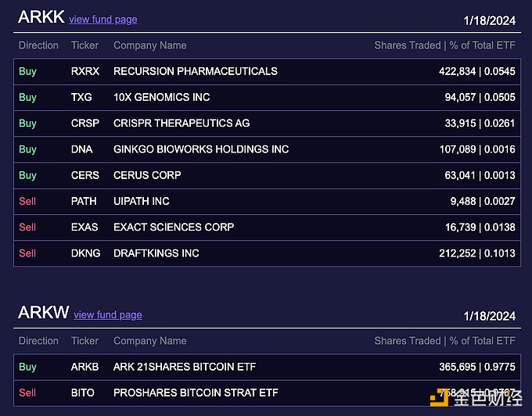Click the ARKW date 1/18/2024
This screenshot has width=532, height=416.
490,317
